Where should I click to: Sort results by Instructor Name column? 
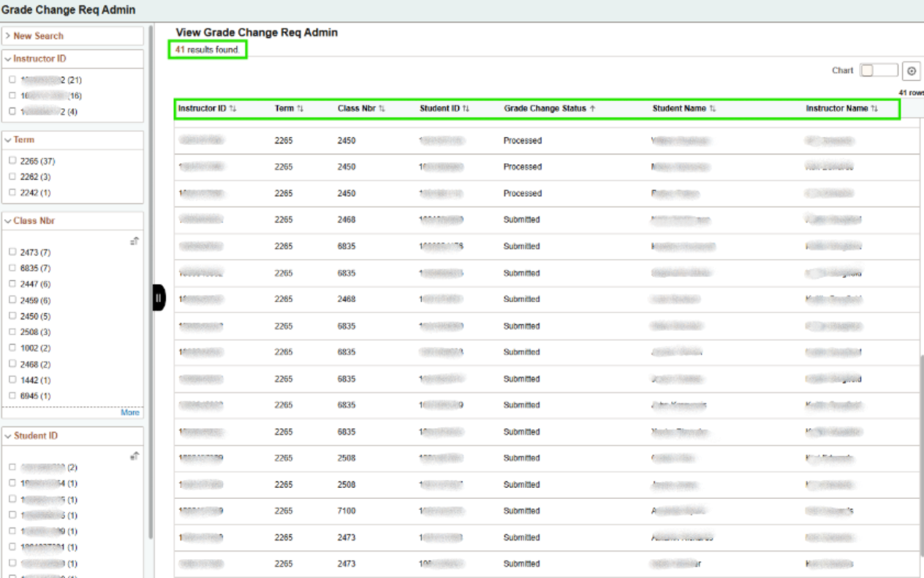[841, 109]
